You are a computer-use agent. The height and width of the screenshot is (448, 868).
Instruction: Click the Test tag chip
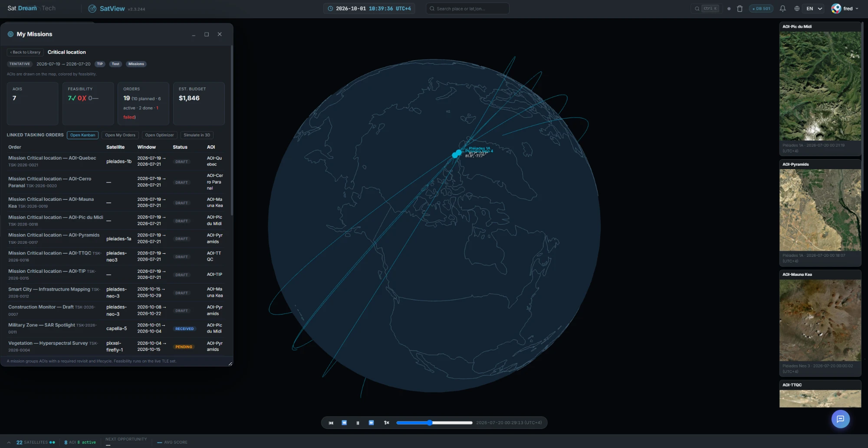pyautogui.click(x=115, y=64)
